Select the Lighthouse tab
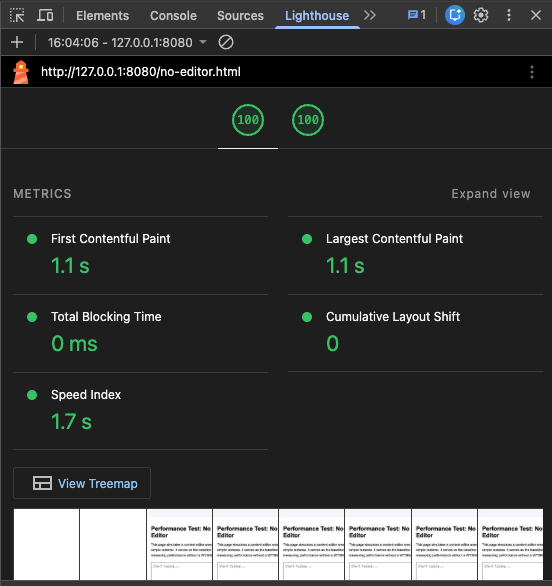 tap(317, 16)
